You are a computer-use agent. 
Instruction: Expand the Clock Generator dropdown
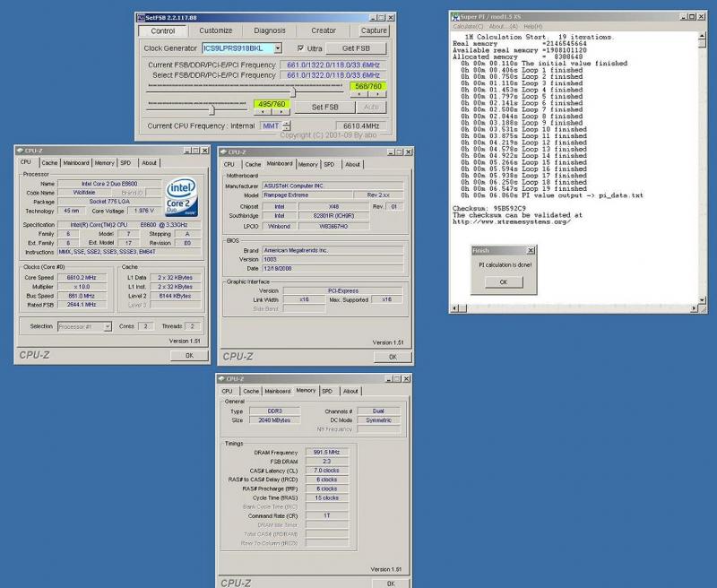(278, 48)
